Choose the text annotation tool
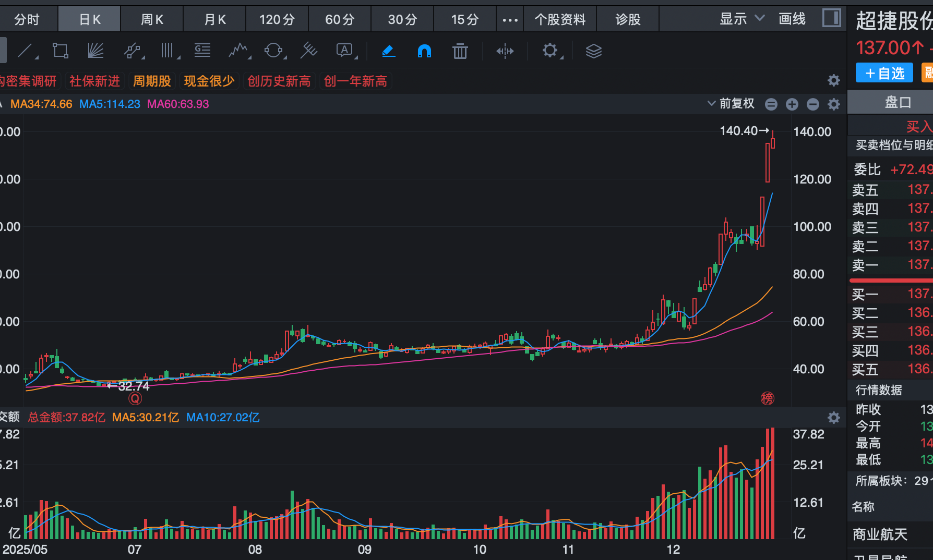Viewport: 933px width, 560px height. click(344, 51)
